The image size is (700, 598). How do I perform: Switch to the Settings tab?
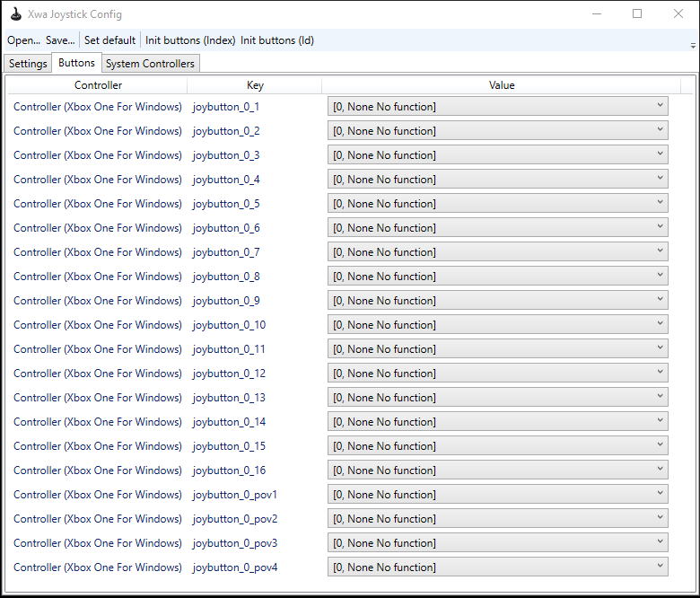coord(28,64)
